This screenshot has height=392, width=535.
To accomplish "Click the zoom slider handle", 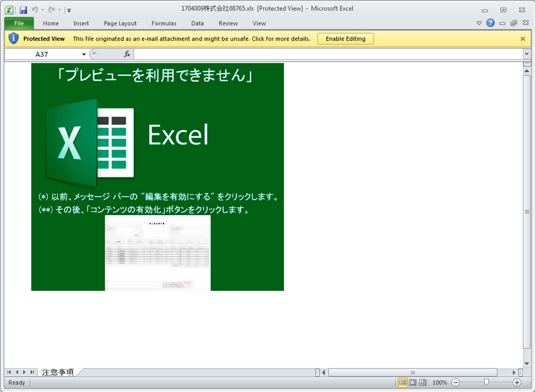I will click(486, 383).
